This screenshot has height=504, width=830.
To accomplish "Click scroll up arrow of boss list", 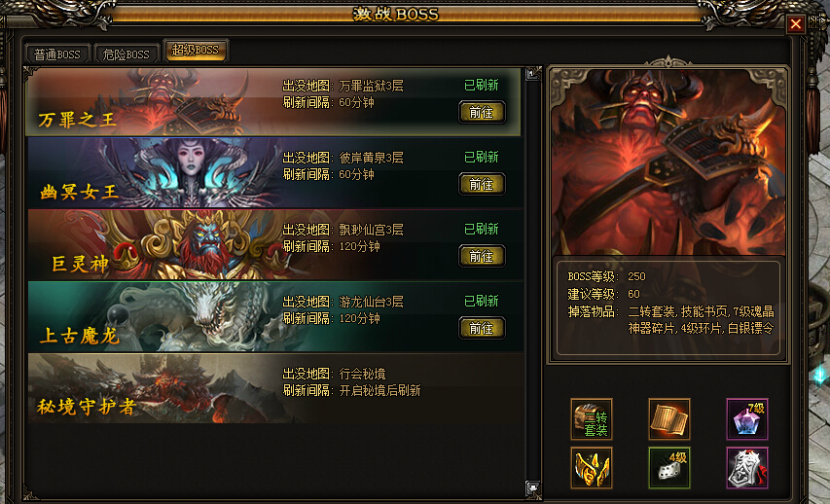I will tap(532, 74).
